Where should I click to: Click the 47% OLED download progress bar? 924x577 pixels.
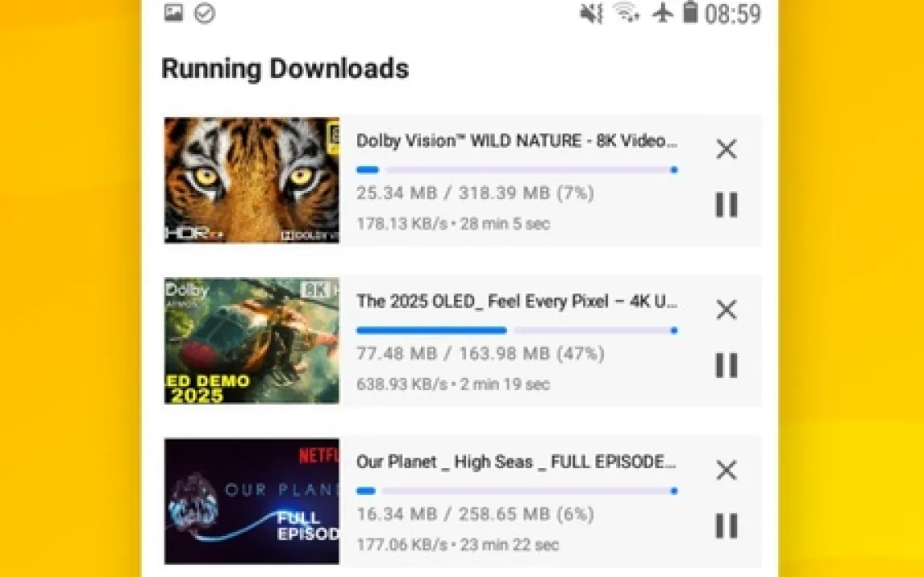point(517,330)
